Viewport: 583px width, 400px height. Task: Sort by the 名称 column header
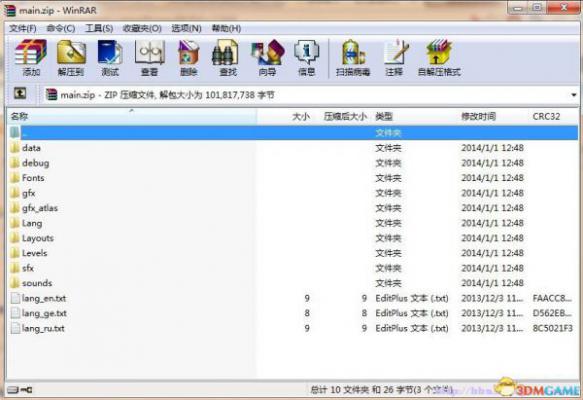[x=132, y=116]
